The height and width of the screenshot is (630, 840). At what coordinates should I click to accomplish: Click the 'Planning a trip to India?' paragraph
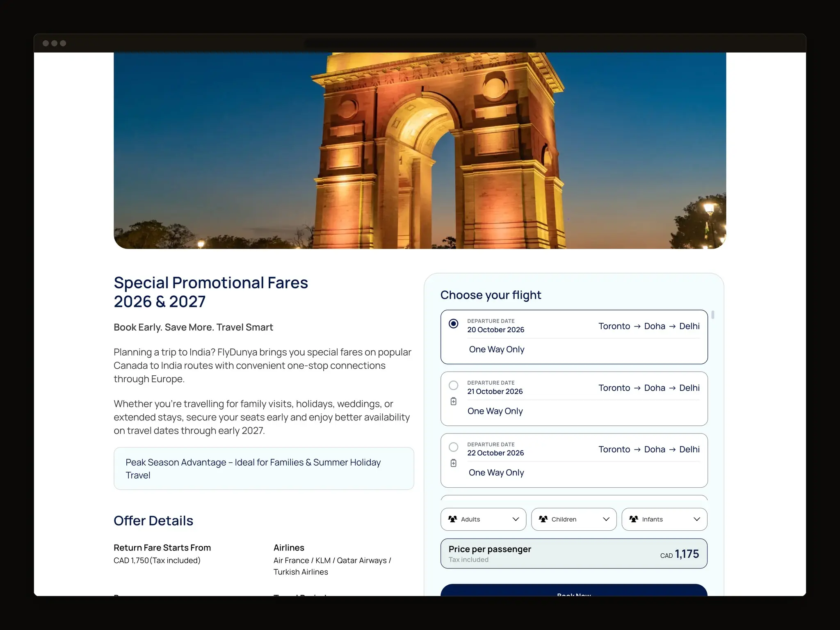[262, 365]
